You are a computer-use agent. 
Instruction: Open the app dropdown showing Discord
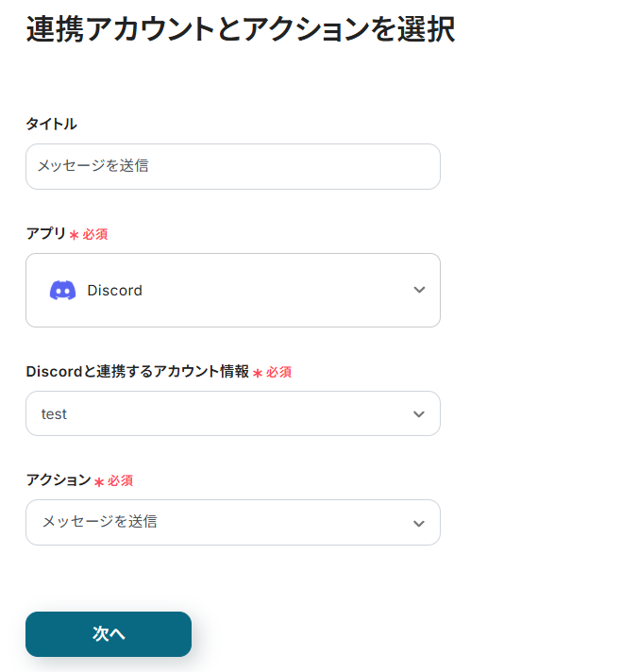[232, 291]
